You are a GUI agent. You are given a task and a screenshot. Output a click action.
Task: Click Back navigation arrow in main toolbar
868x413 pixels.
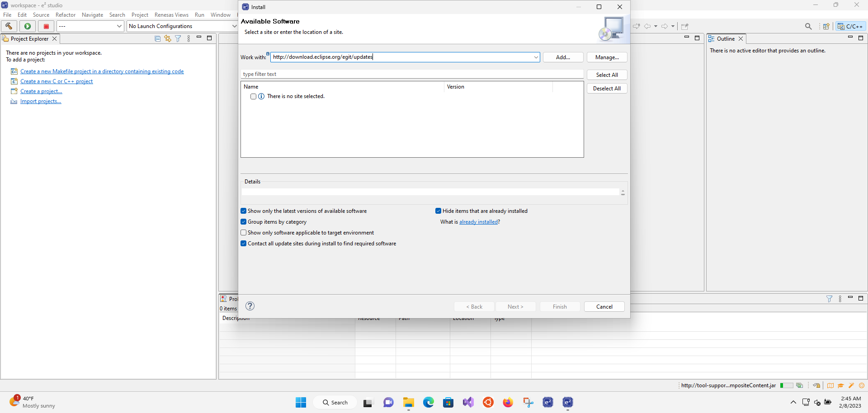[x=647, y=26]
